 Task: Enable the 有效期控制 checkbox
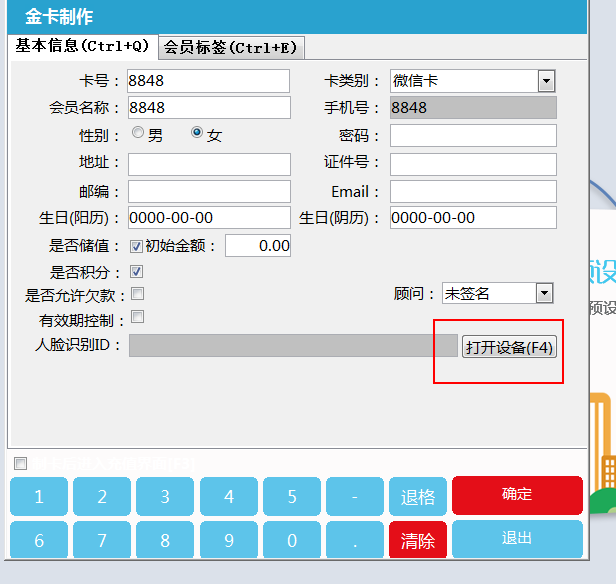click(137, 318)
